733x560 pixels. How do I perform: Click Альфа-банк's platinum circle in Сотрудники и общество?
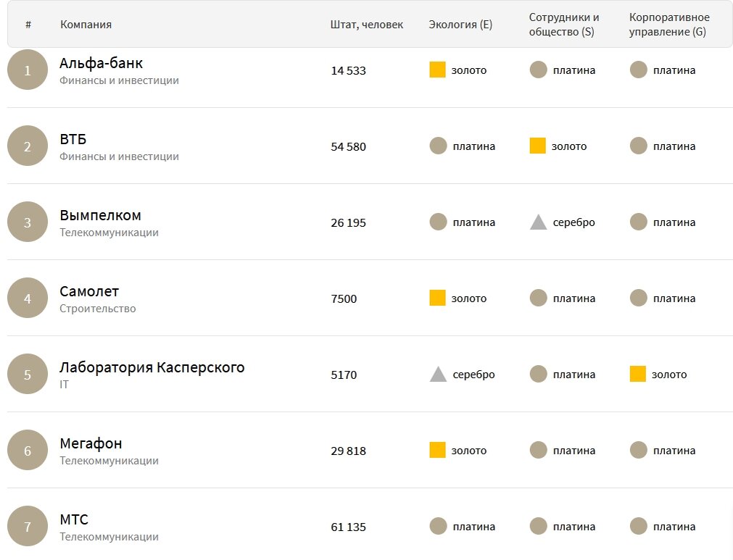coord(538,70)
